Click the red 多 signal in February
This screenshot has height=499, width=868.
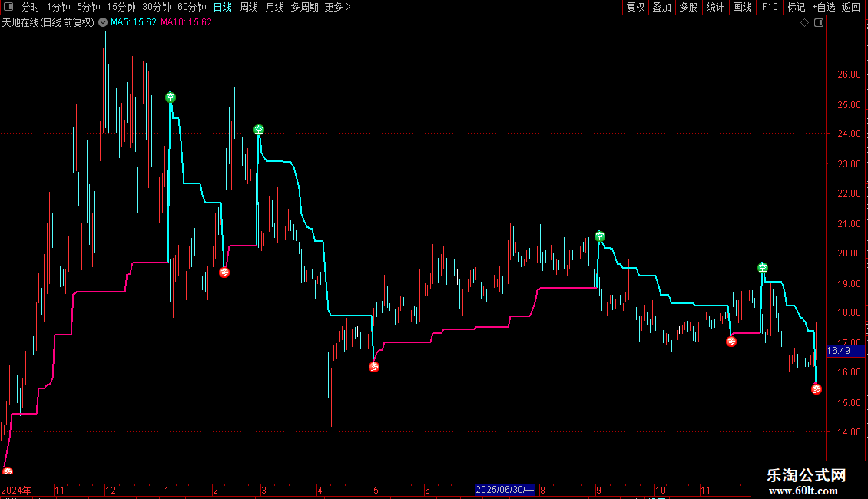click(x=224, y=273)
